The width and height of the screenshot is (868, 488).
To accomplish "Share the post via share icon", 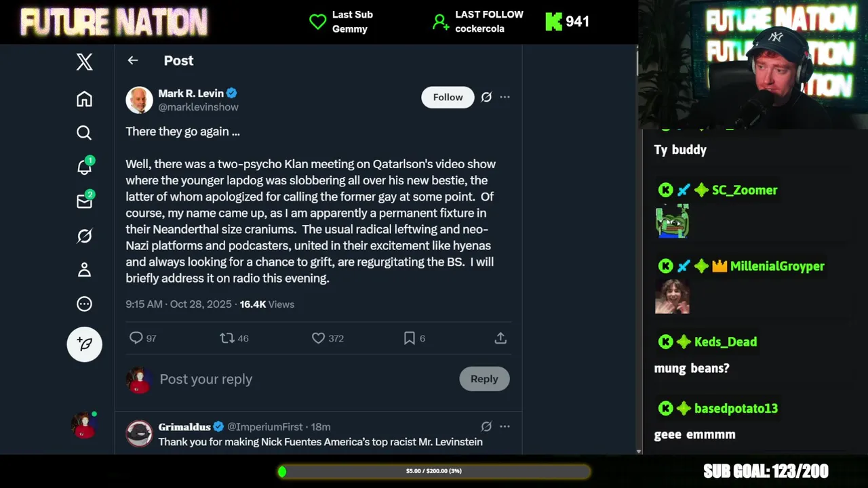I will [500, 338].
